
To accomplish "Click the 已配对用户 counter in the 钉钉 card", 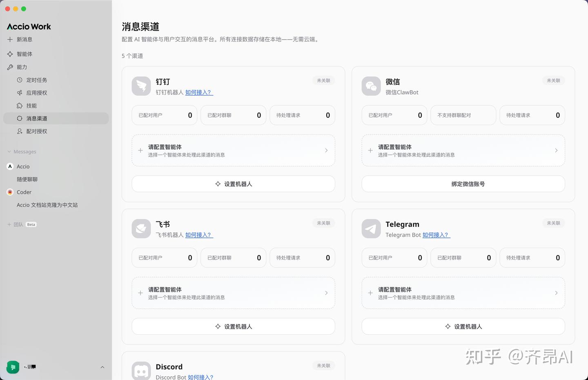I will coord(165,115).
